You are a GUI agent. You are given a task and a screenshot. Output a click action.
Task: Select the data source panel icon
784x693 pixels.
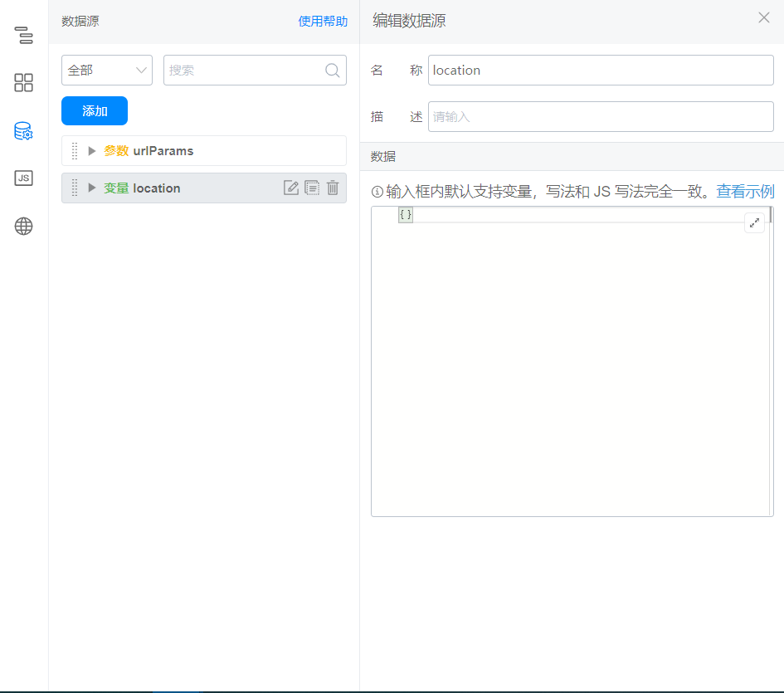point(23,130)
